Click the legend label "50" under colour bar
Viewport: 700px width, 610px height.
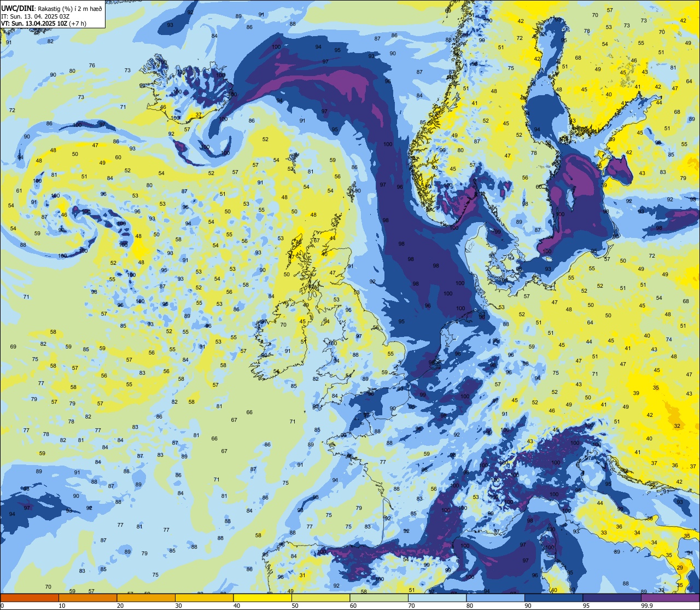pyautogui.click(x=295, y=606)
